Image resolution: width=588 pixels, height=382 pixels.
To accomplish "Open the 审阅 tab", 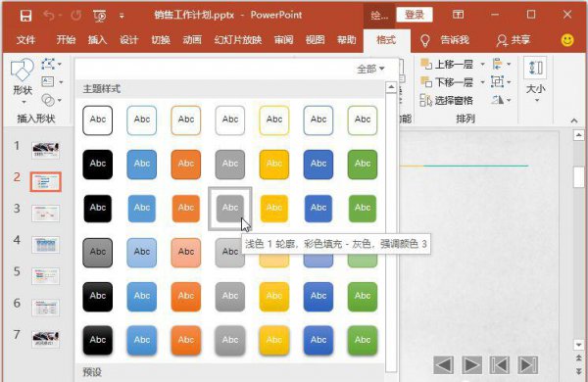I will [x=283, y=40].
